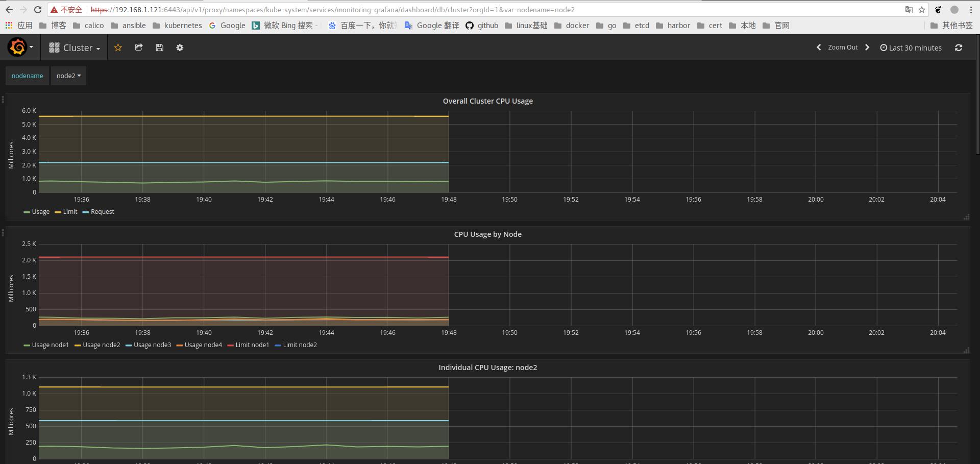Open the Cluster dashboard picker dropdown
Screen dimensions: 980x464
pos(75,47)
